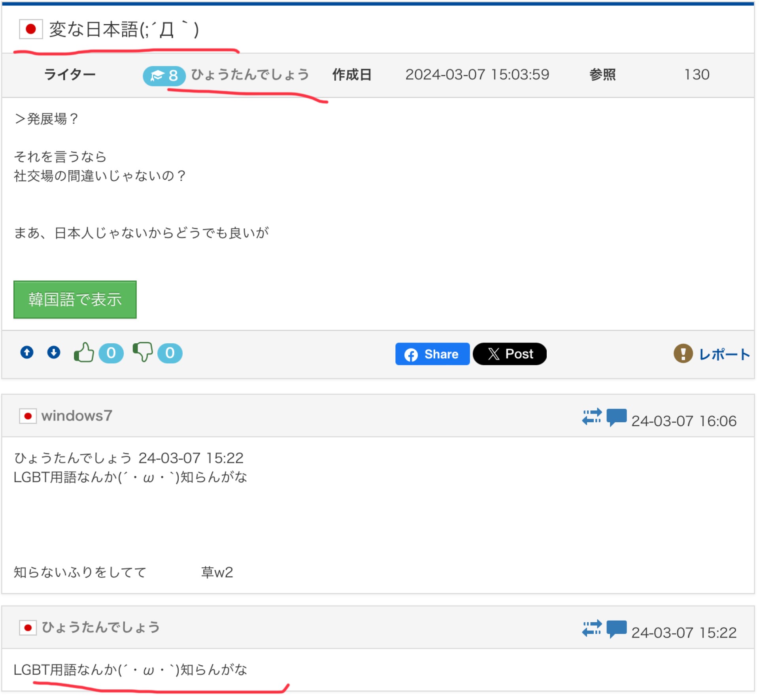
Task: Click the Japan flag beside commenter ひょうたんでしょう
Action: (x=28, y=628)
